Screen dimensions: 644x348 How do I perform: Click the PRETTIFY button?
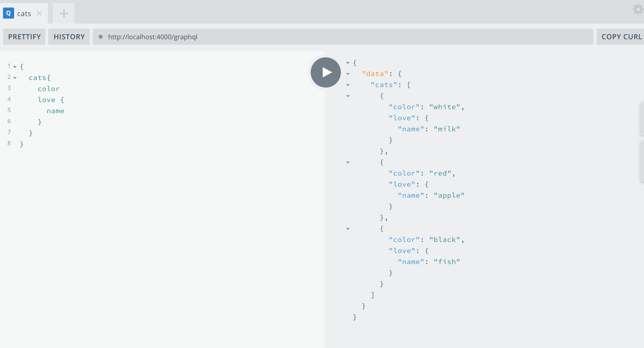click(x=24, y=37)
